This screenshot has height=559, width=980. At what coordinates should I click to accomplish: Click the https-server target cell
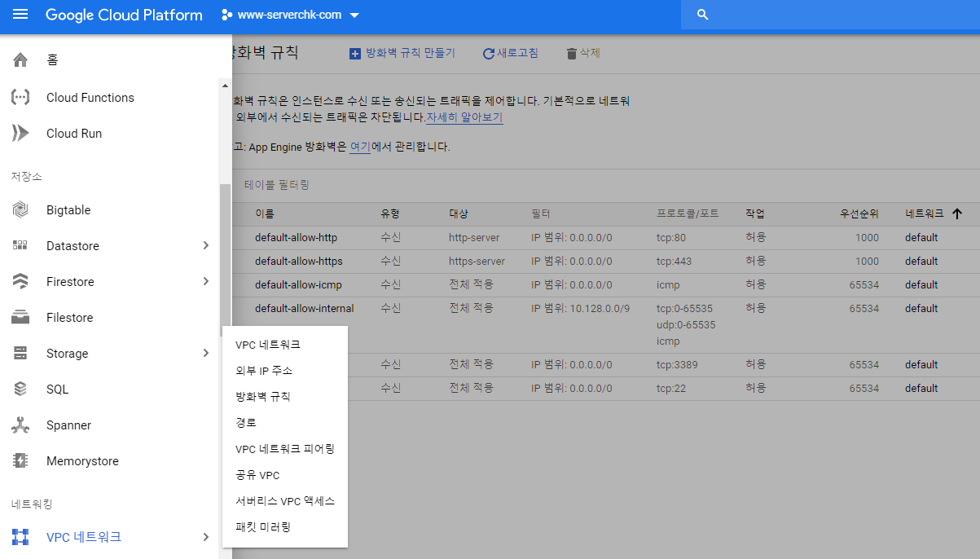click(x=477, y=262)
